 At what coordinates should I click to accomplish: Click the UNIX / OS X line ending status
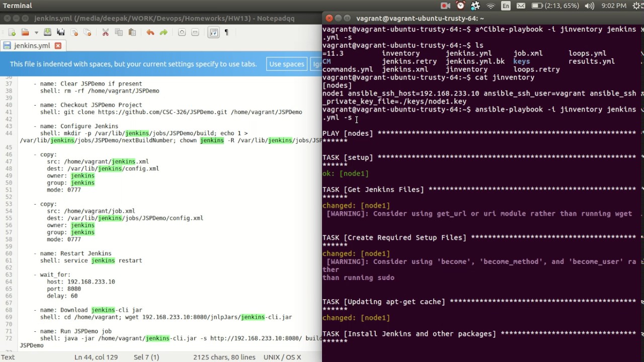[x=282, y=357]
